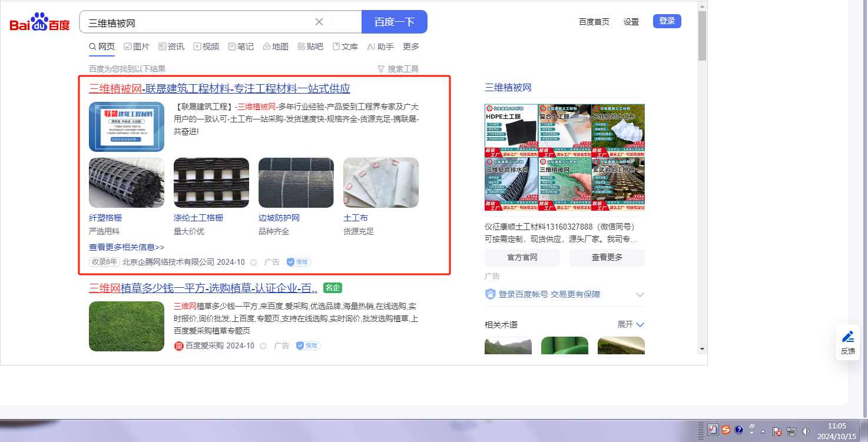This screenshot has height=442, width=868.
Task: Click 查看更多相关信息>> link
Action: [127, 247]
